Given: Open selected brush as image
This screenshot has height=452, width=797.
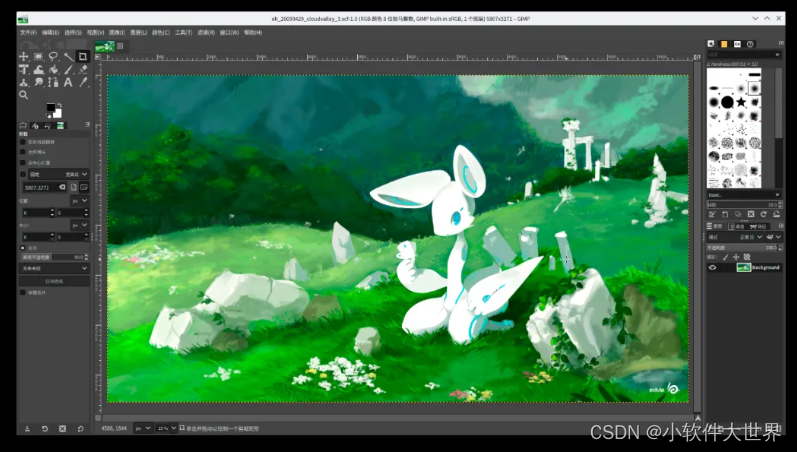Looking at the screenshot, I should (x=777, y=214).
